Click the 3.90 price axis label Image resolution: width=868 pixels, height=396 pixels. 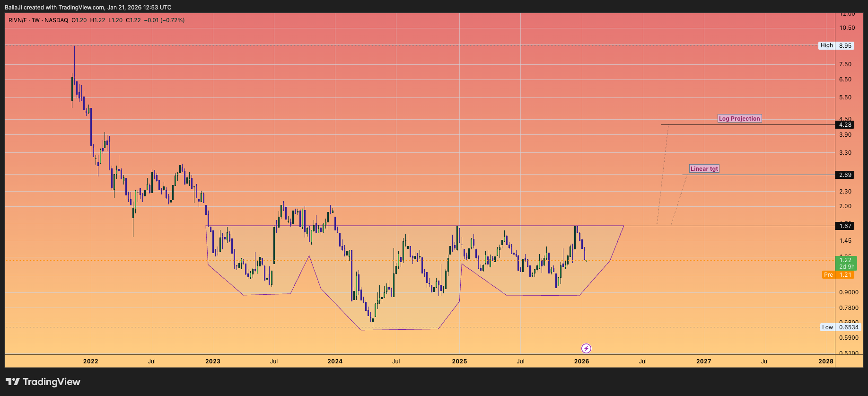click(845, 135)
